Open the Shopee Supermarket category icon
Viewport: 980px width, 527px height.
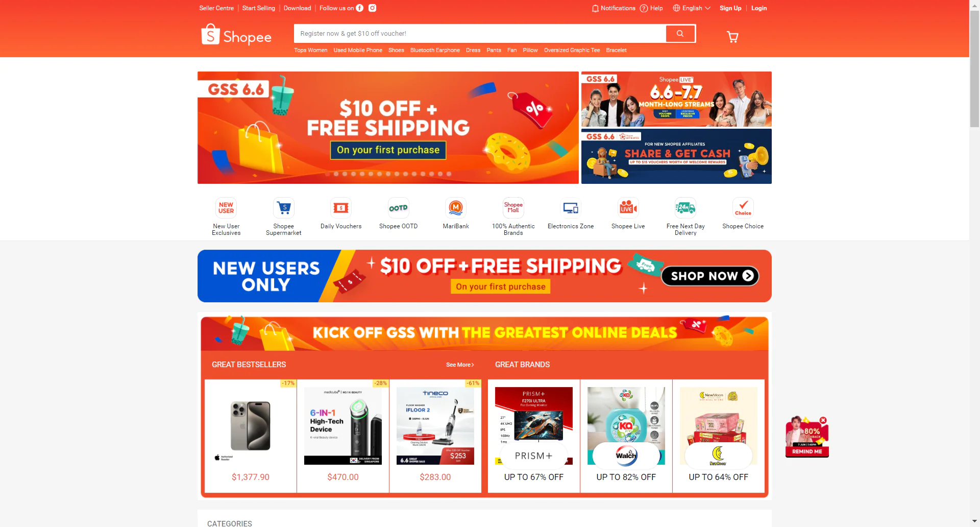(284, 208)
